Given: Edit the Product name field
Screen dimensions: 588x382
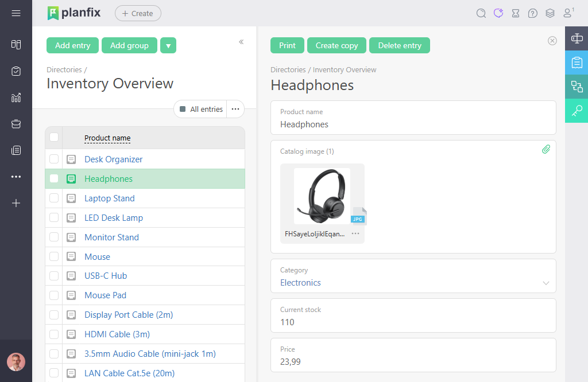Looking at the screenshot, I should coord(413,118).
